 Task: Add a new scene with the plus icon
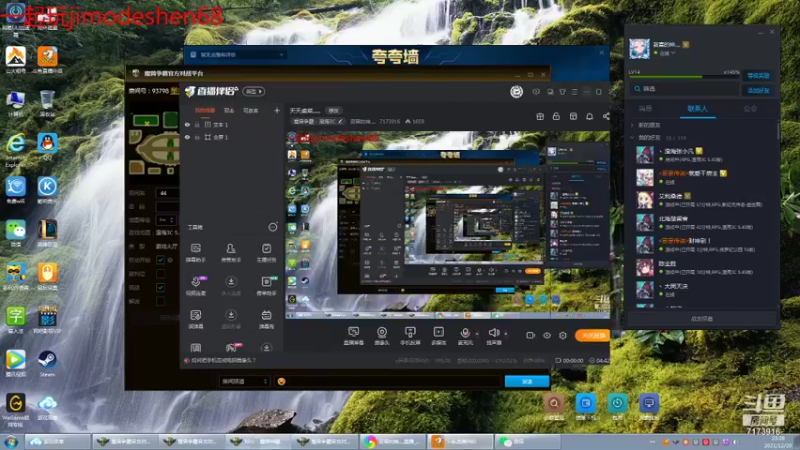pyautogui.click(x=277, y=110)
